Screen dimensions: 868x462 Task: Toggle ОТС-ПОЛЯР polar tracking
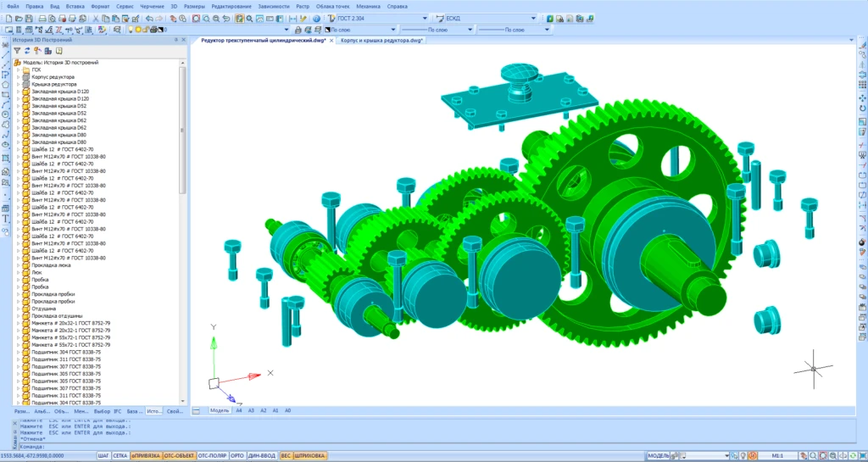(x=212, y=456)
